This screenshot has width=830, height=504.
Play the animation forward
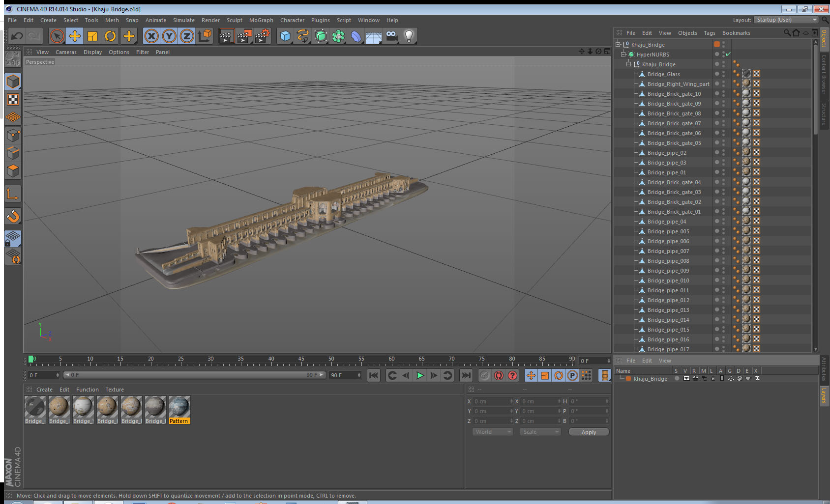pyautogui.click(x=420, y=375)
